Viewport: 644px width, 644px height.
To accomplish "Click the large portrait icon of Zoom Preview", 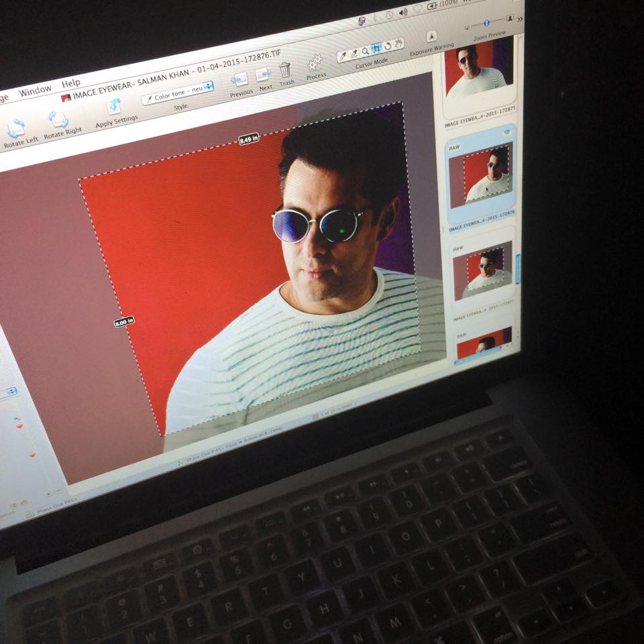I will [510, 18].
